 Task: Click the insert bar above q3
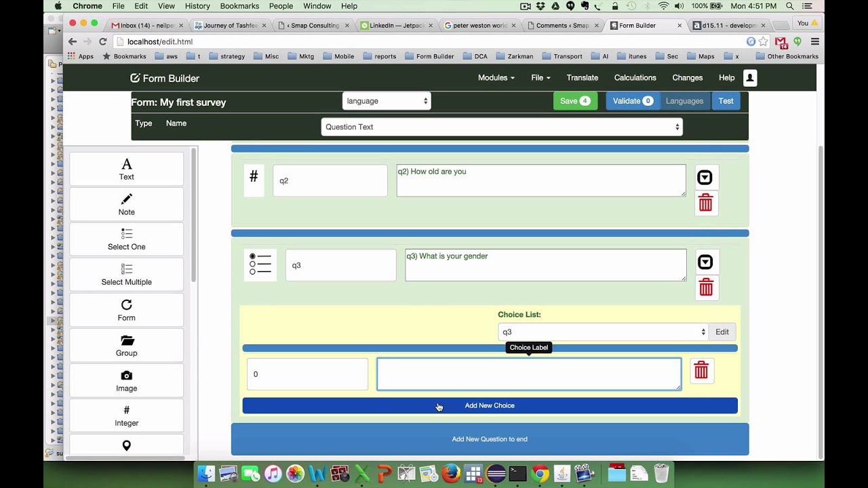click(x=490, y=233)
